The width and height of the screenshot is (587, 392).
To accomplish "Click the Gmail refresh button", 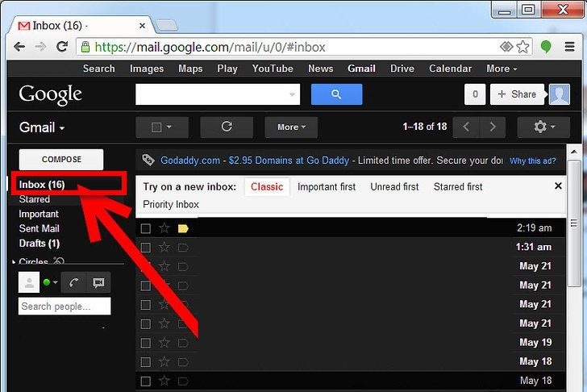I will pyautogui.click(x=227, y=127).
